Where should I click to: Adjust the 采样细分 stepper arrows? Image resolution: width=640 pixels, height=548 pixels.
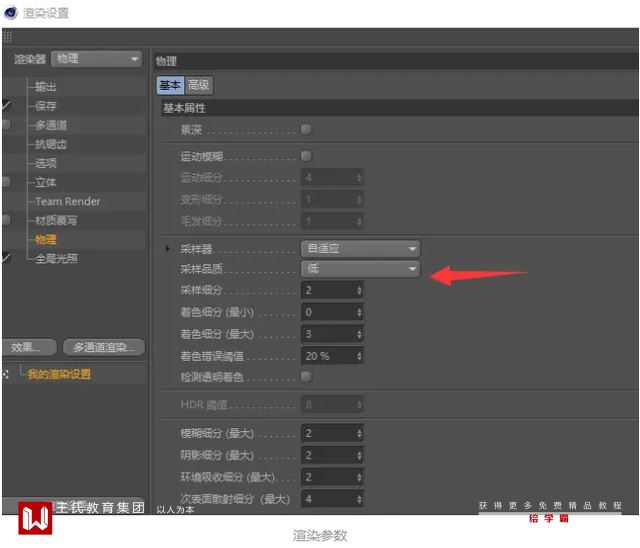coord(359,290)
